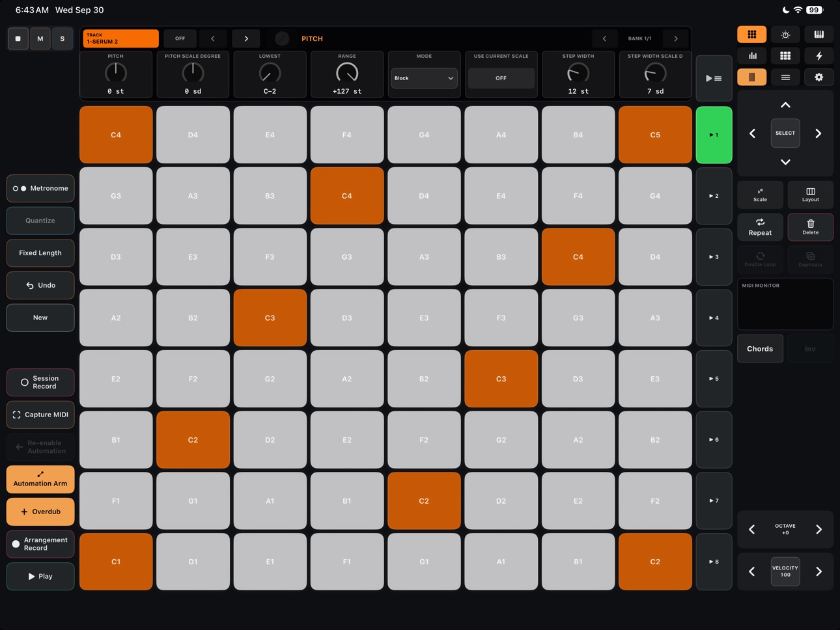Click the Quantize button
This screenshot has height=630, width=840.
pos(40,221)
